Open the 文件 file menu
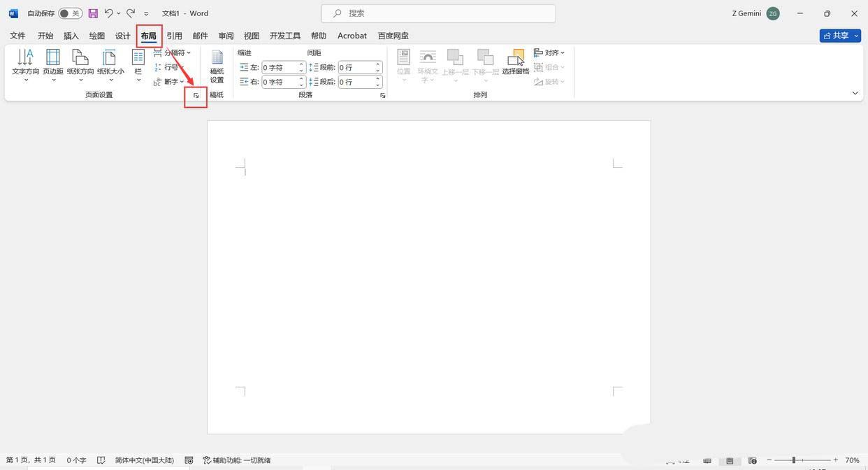The width and height of the screenshot is (868, 470). (17, 36)
